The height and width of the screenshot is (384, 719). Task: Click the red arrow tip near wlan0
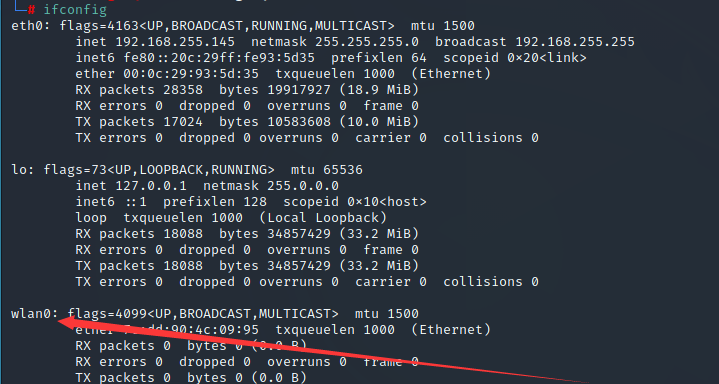[61, 320]
